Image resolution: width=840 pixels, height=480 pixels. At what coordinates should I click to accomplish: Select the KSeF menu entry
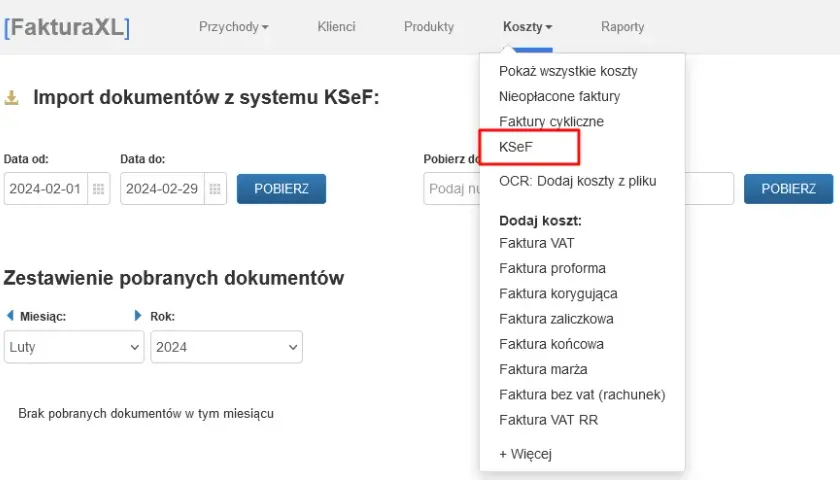coord(516,147)
